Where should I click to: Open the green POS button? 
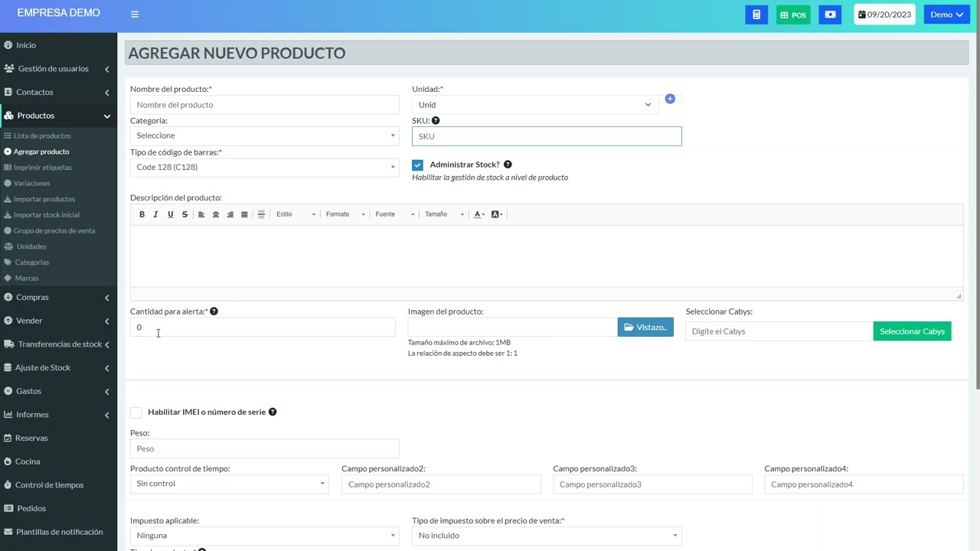793,15
